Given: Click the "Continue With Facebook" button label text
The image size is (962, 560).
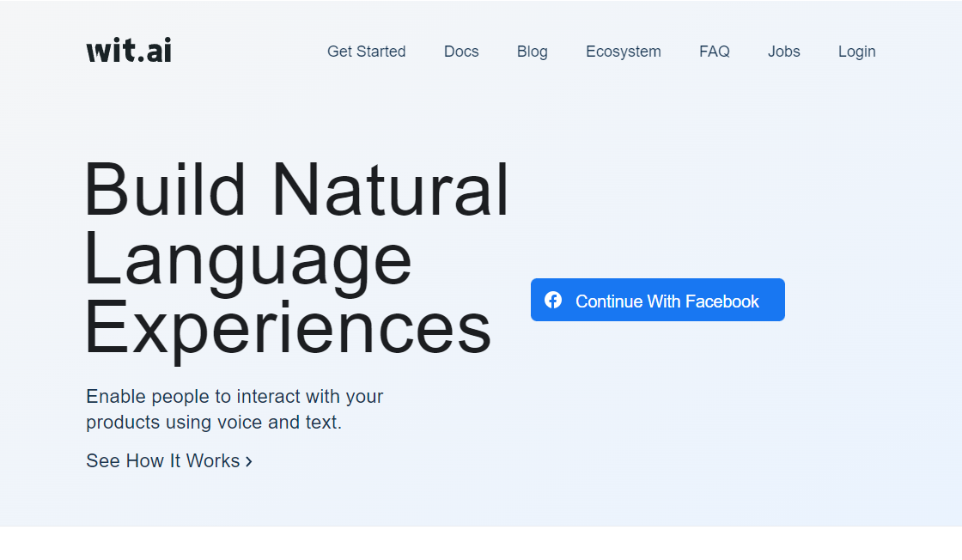Looking at the screenshot, I should pyautogui.click(x=667, y=301).
